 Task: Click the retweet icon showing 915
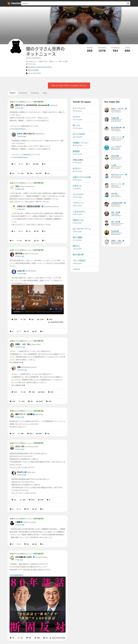20,401
